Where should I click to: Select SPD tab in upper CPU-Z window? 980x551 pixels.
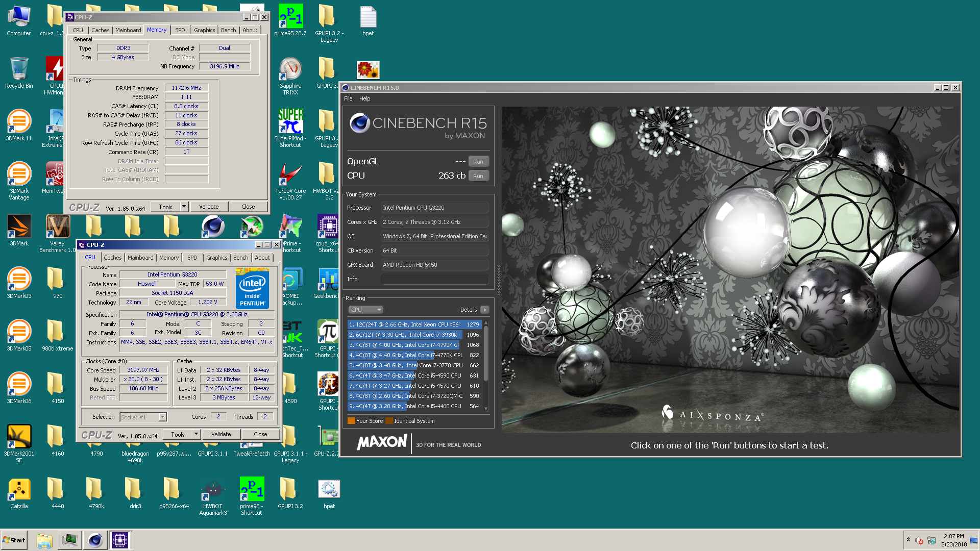[180, 30]
